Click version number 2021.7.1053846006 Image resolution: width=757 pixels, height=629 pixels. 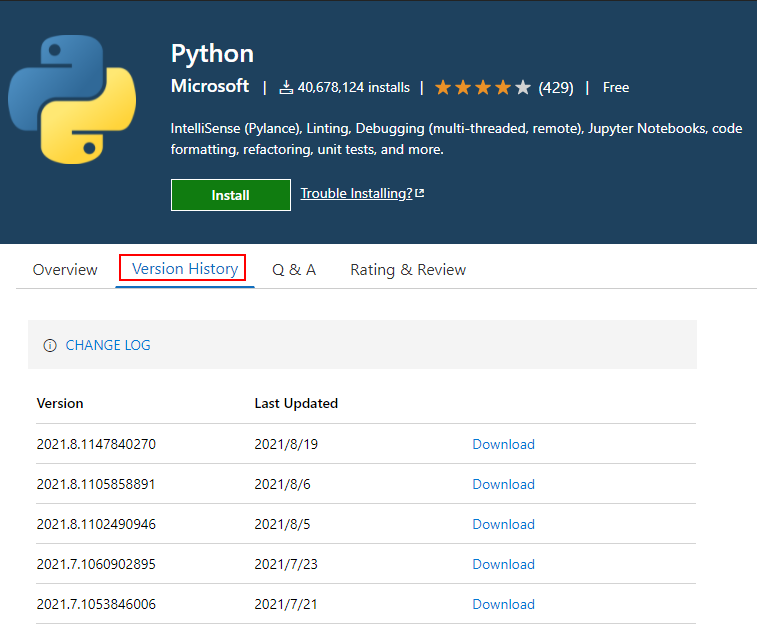pos(96,604)
